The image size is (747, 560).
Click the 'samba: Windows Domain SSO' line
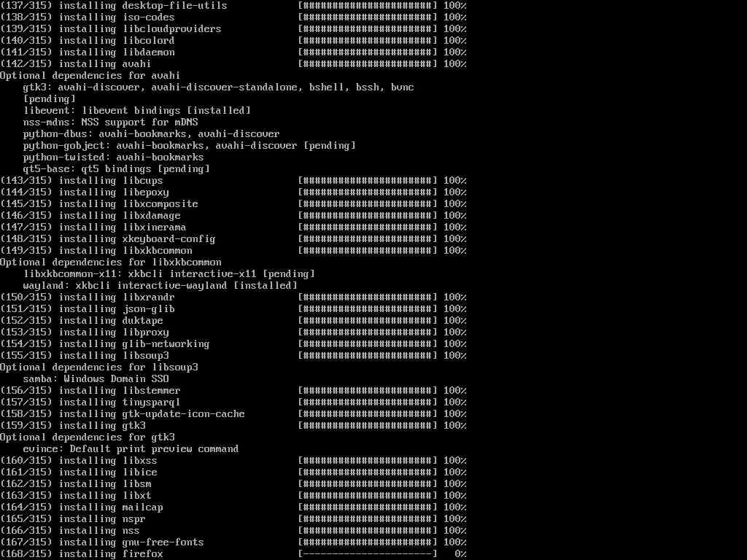pyautogui.click(x=96, y=379)
